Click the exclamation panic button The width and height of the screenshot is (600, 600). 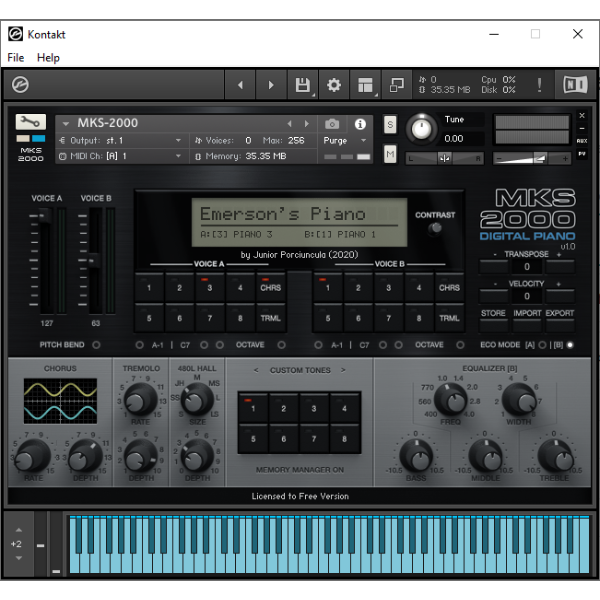539,85
